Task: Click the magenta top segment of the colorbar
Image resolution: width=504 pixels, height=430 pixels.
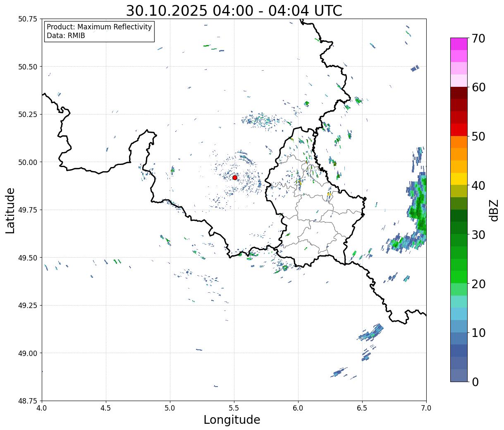Action: (x=459, y=44)
